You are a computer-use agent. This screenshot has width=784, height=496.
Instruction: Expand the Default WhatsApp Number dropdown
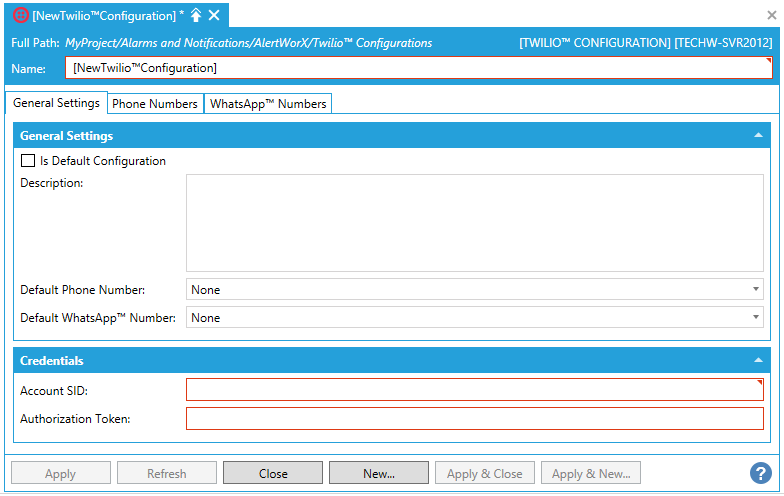tap(475, 318)
